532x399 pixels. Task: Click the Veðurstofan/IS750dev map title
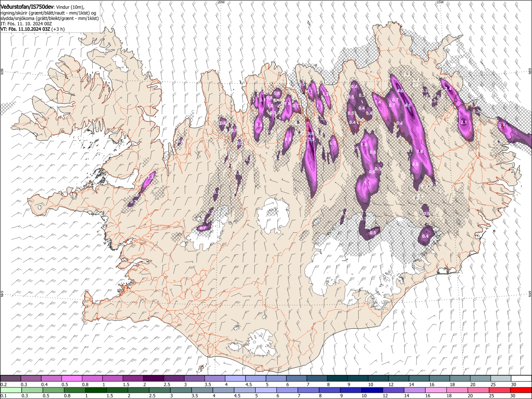(27, 6)
